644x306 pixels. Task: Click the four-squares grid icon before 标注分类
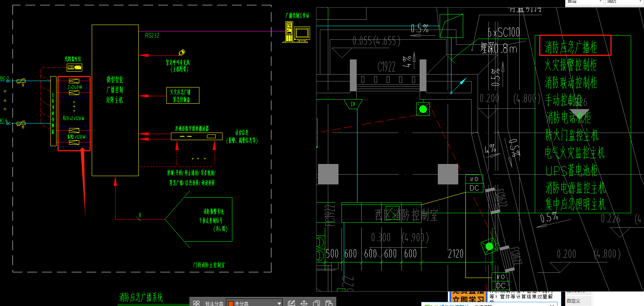196,303
